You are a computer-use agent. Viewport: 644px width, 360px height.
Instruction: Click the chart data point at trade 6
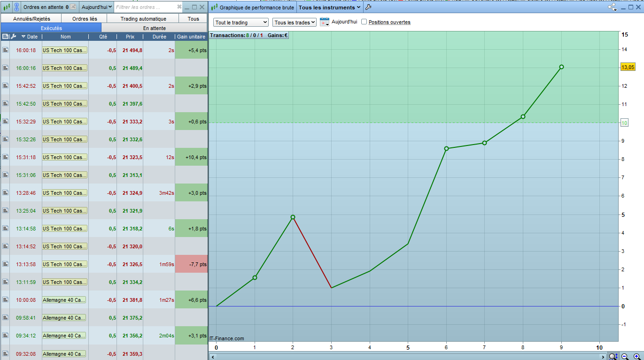pyautogui.click(x=446, y=149)
